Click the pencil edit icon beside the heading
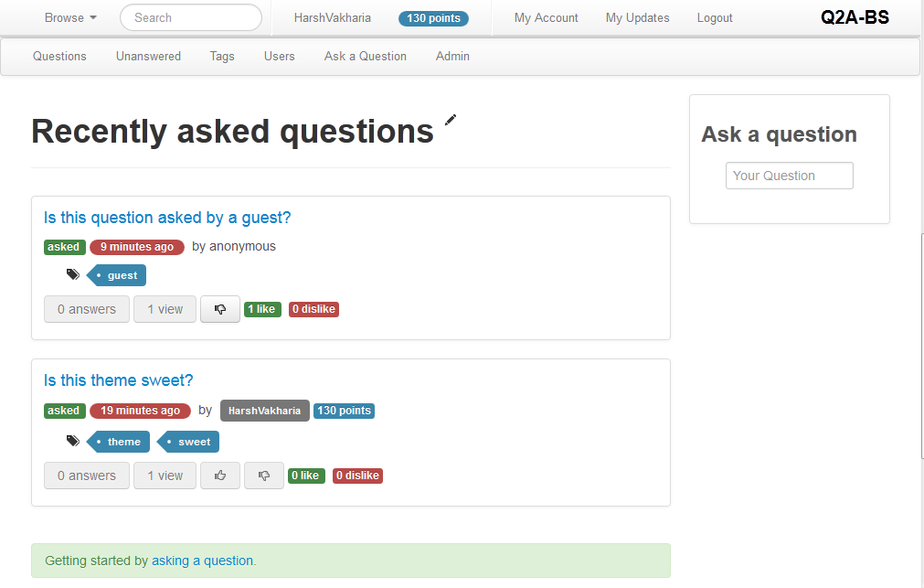Screen dimensions: 924x588 click(450, 120)
